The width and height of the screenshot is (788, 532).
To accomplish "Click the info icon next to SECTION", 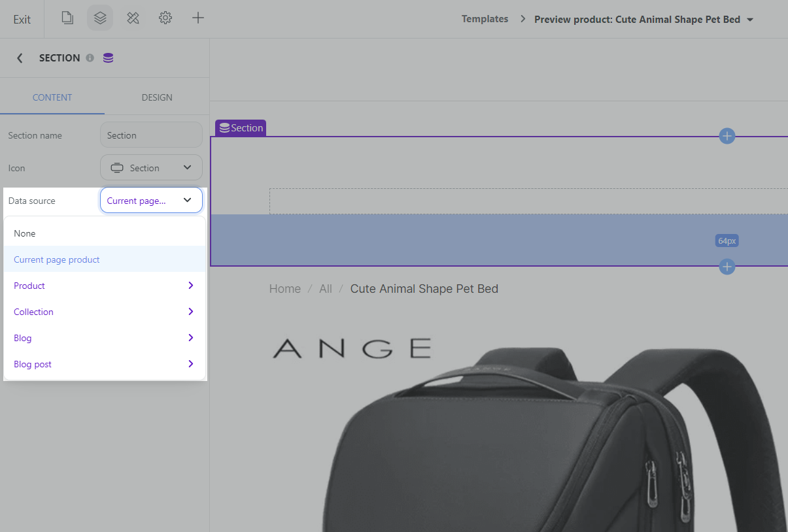I will (90, 58).
